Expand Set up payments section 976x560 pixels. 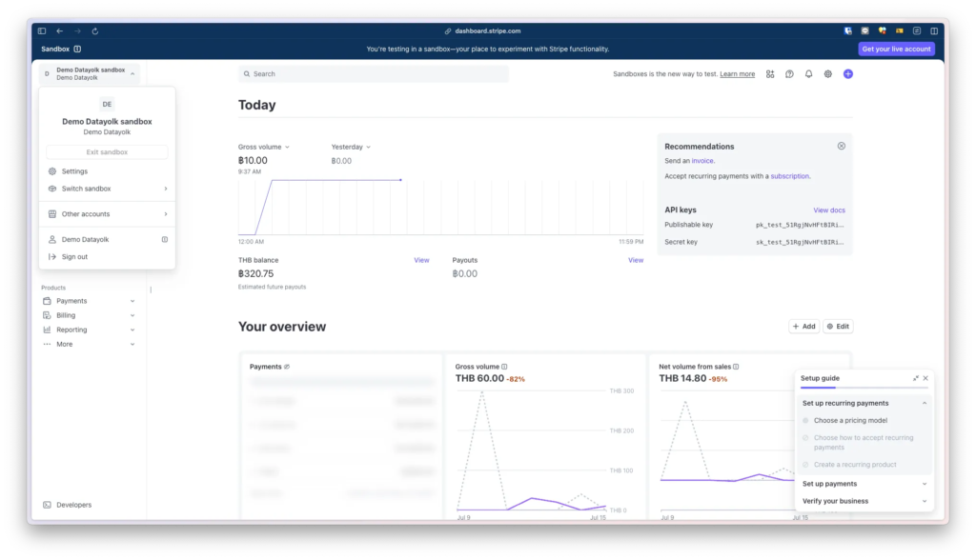coord(925,484)
